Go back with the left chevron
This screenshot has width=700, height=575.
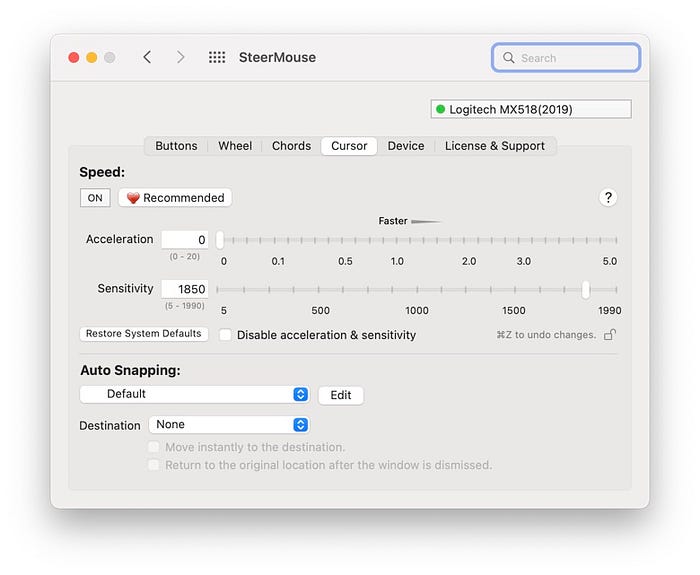tap(147, 57)
